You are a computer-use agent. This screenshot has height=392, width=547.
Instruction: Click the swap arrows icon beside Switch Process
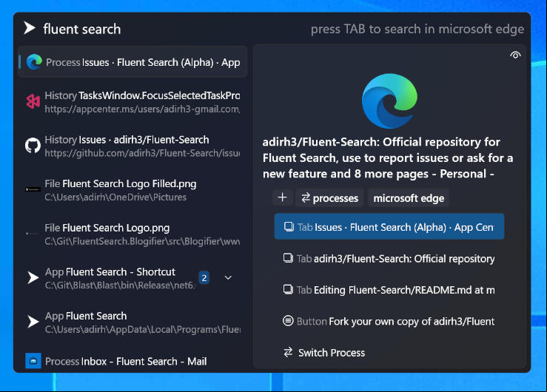point(288,352)
